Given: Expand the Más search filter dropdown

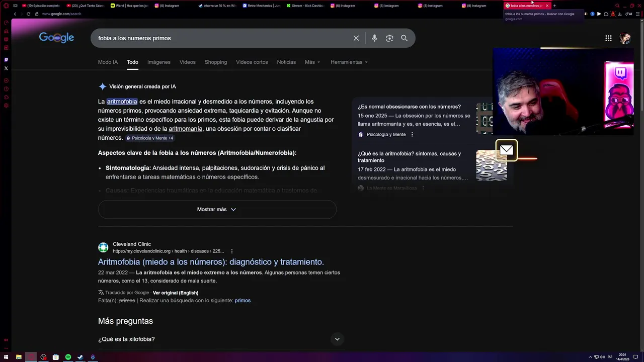Looking at the screenshot, I should [x=312, y=62].
